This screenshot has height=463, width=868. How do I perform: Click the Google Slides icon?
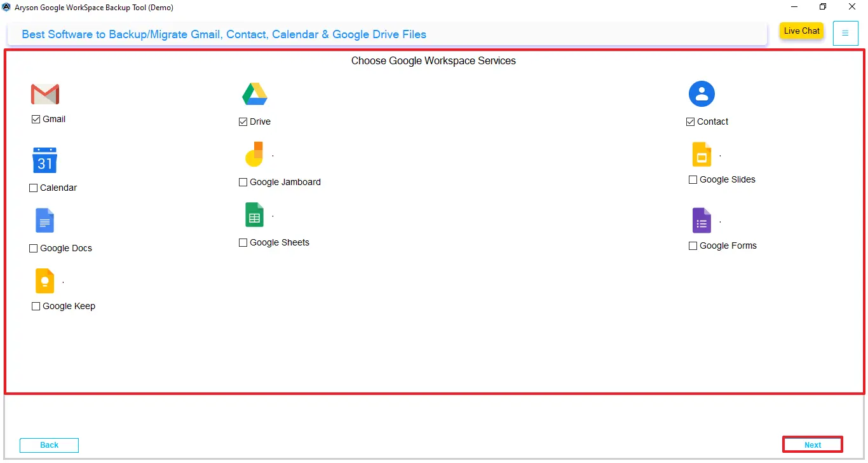(702, 154)
